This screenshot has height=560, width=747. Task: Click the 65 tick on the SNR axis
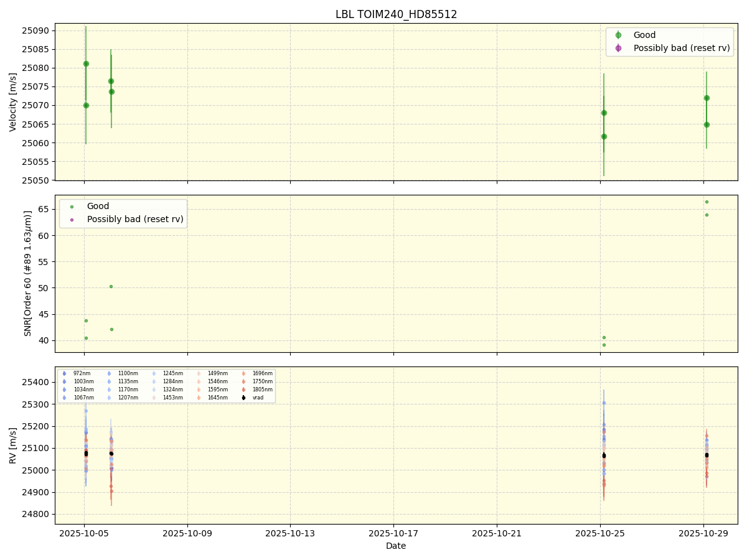coord(45,209)
